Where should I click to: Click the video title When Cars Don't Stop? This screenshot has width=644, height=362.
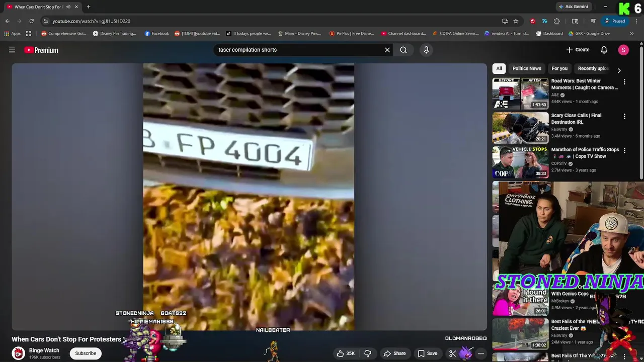[x=66, y=339]
